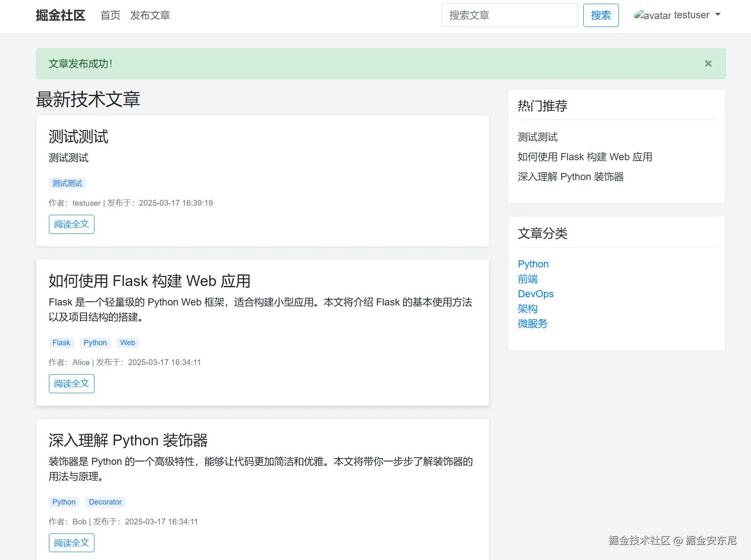The width and height of the screenshot is (751, 560).
Task: Select the Web tag badge
Action: 128,343
